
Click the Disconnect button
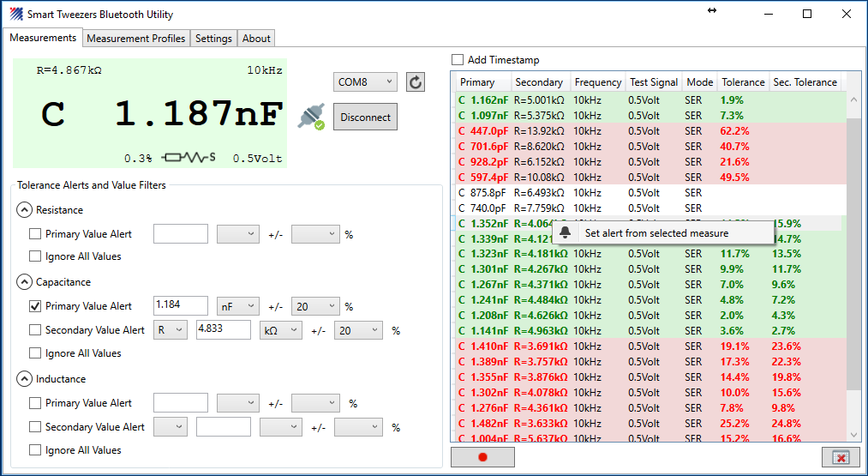pos(365,117)
